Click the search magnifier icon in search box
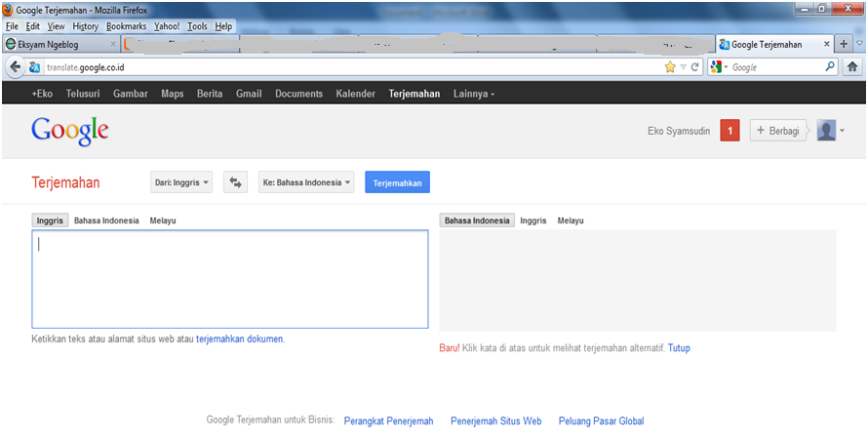Screen dimensions: 868x440 coord(830,66)
